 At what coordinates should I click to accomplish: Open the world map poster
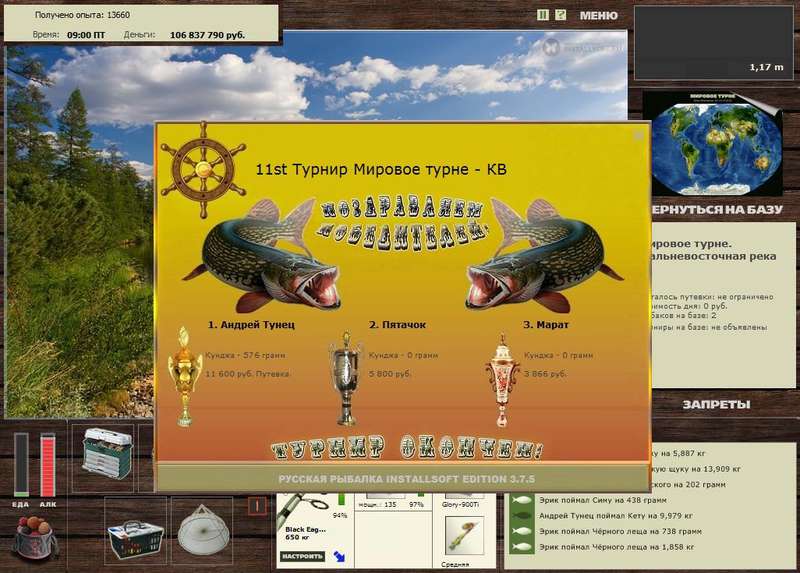713,144
